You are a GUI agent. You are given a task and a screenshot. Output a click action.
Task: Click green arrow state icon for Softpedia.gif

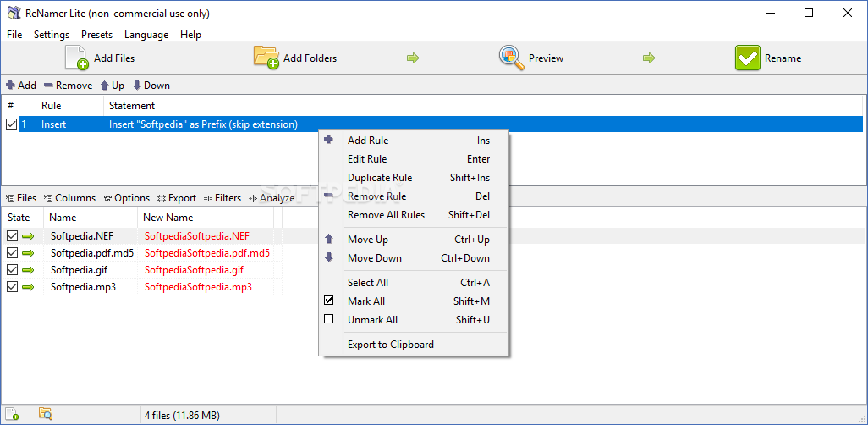[28, 270]
